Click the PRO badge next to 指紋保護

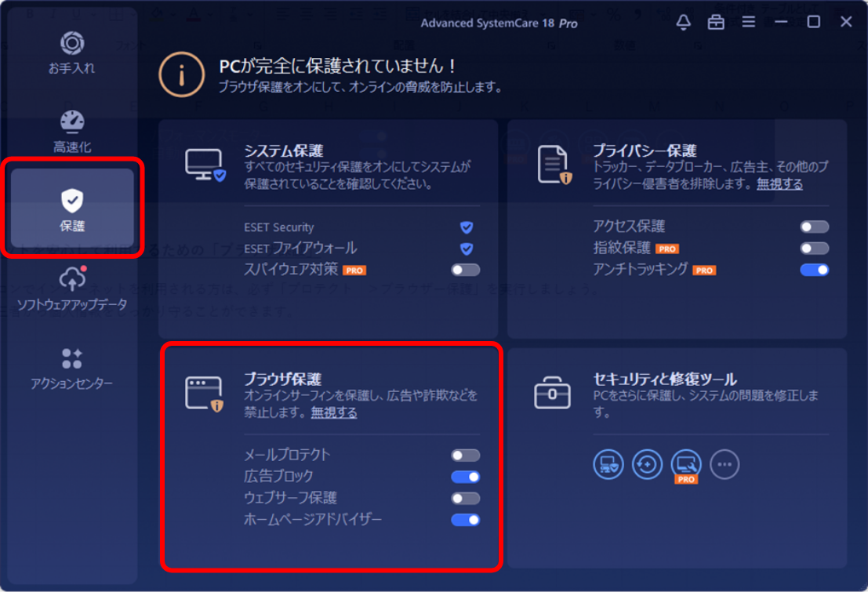[x=667, y=249]
